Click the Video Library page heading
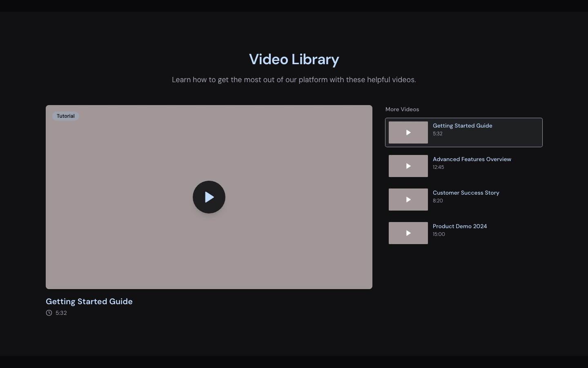This screenshot has height=368, width=588. [294, 59]
